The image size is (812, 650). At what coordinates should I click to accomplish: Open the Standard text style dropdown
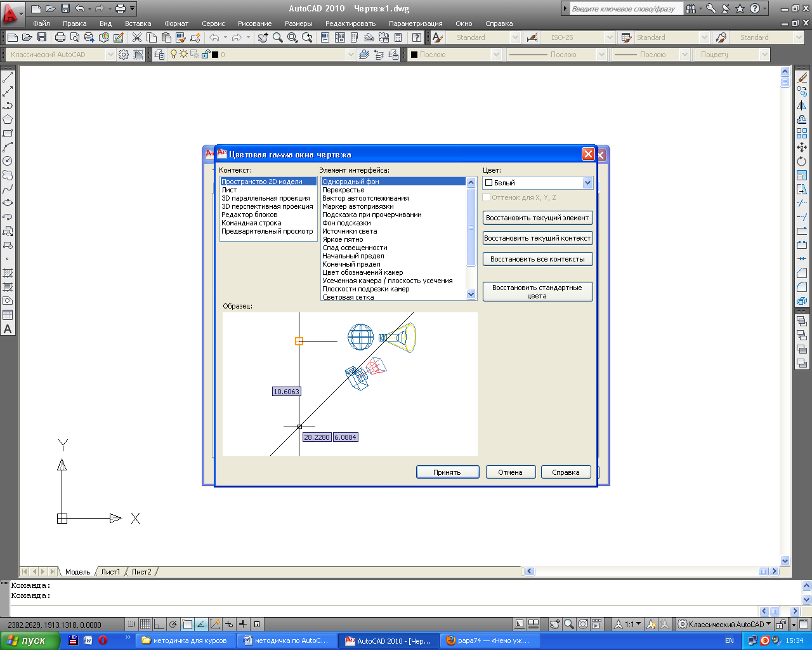(514, 37)
